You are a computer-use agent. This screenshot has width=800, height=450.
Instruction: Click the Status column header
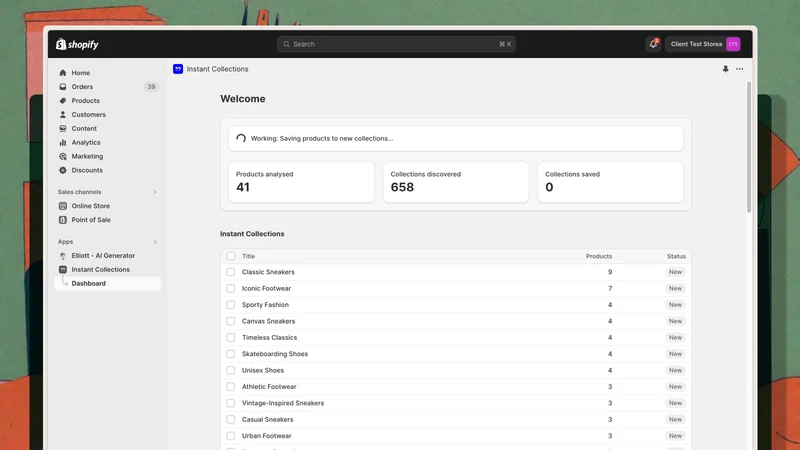pyautogui.click(x=676, y=256)
